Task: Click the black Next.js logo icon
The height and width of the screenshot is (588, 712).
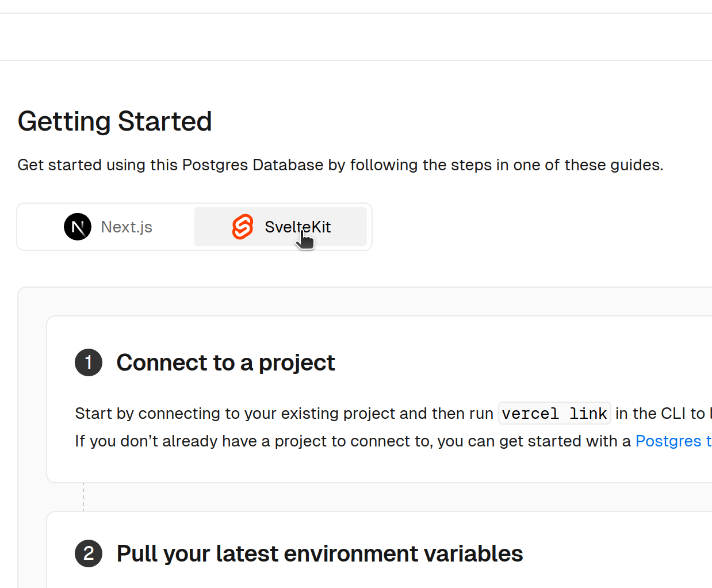Action: coord(78,227)
